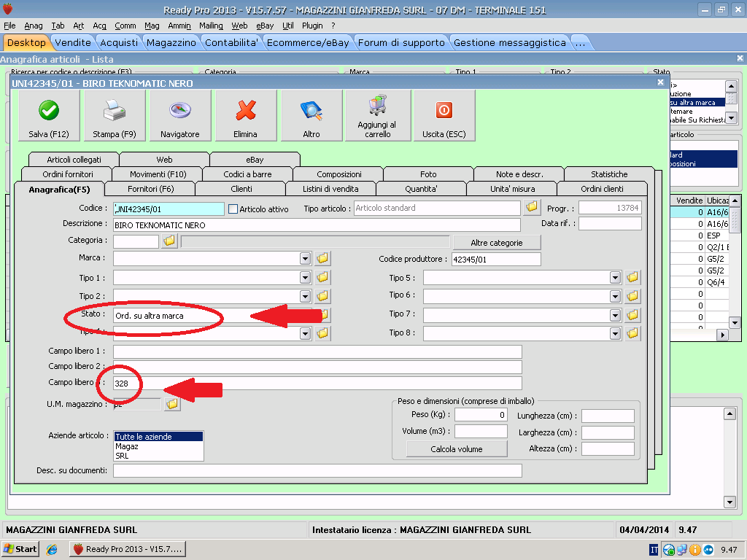The height and width of the screenshot is (560, 747).
Task: Click the Peso (Kg) field
Action: tap(481, 415)
